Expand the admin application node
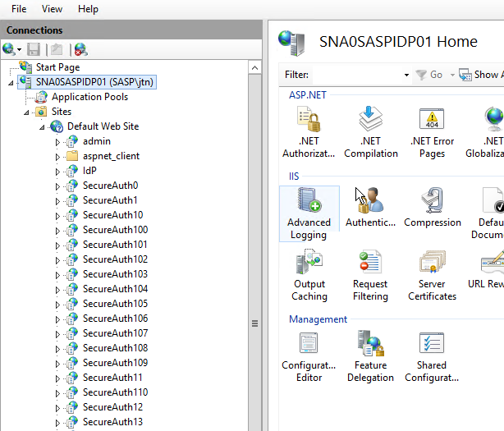This screenshot has height=431, width=504. (57, 142)
